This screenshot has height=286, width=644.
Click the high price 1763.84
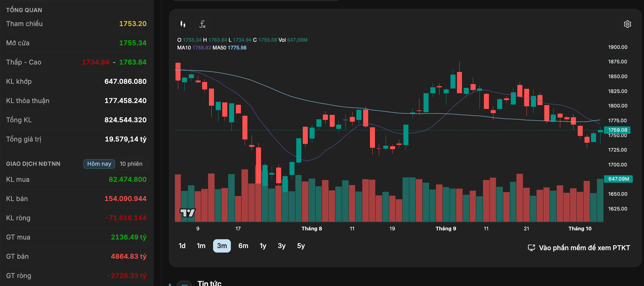tap(133, 62)
